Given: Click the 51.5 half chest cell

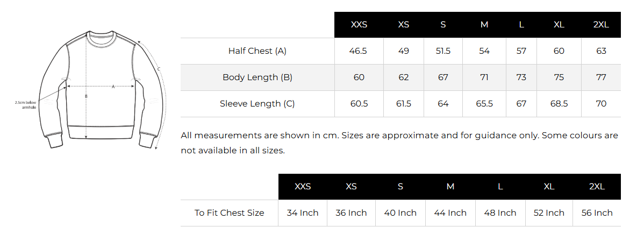Looking at the screenshot, I should pyautogui.click(x=443, y=51).
